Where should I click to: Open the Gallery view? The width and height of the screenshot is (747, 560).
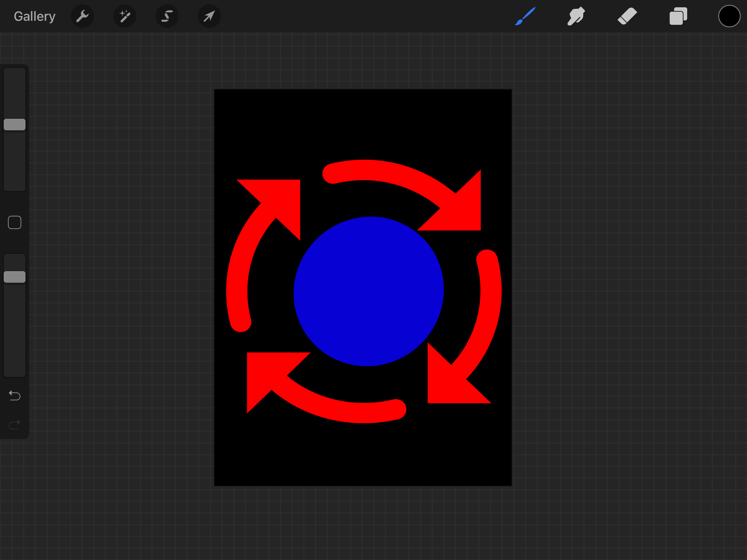click(35, 16)
